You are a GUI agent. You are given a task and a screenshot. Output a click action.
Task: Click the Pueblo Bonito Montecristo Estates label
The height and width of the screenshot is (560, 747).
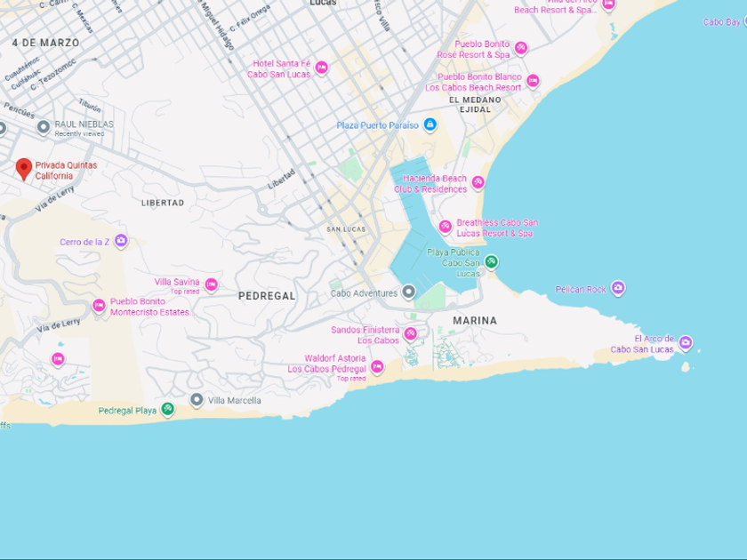tap(150, 308)
